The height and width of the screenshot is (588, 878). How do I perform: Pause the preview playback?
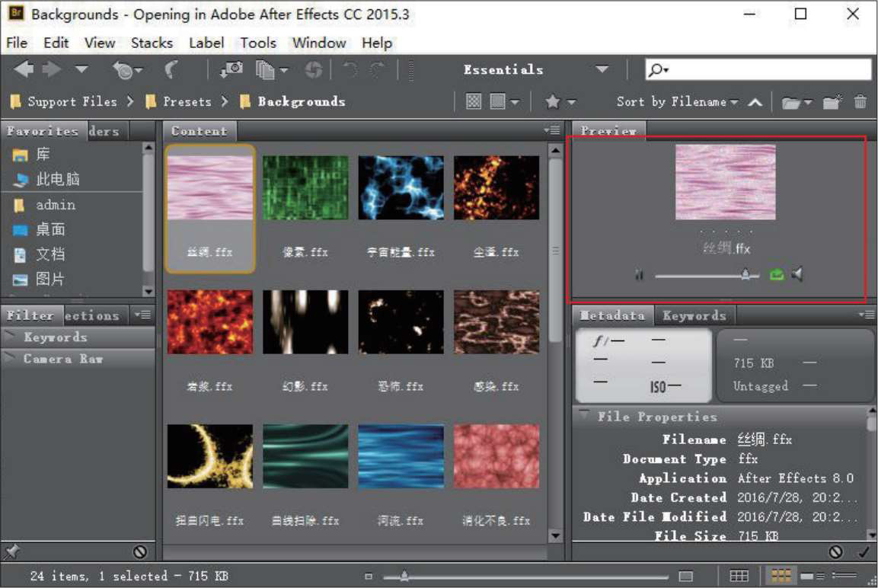click(x=639, y=275)
